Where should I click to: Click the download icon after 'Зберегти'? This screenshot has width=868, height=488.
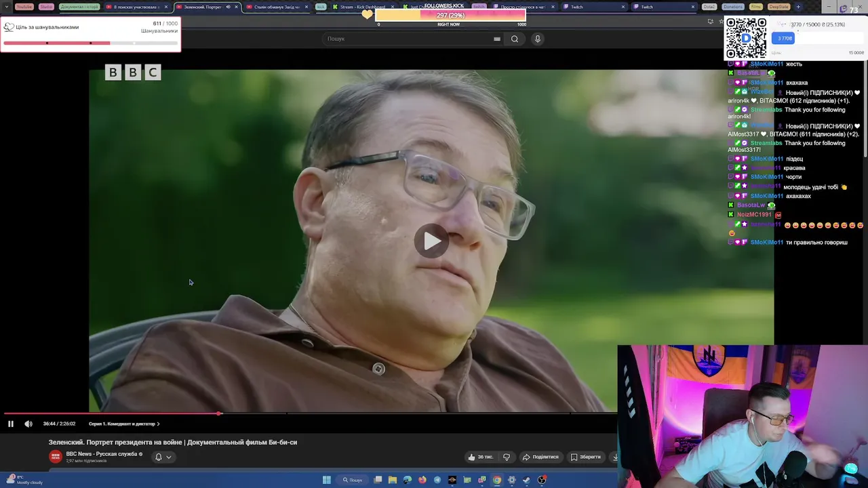pos(614,457)
